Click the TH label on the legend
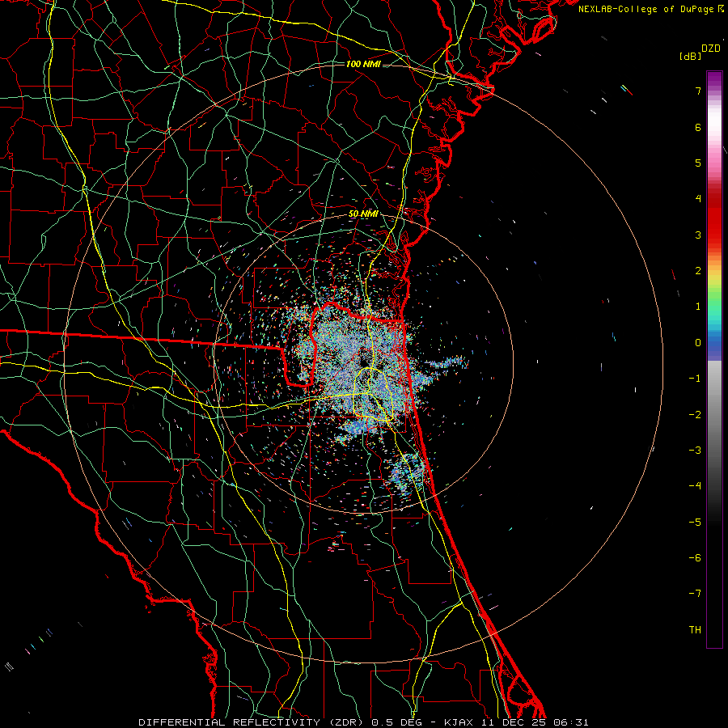The height and width of the screenshot is (728, 728). (695, 630)
